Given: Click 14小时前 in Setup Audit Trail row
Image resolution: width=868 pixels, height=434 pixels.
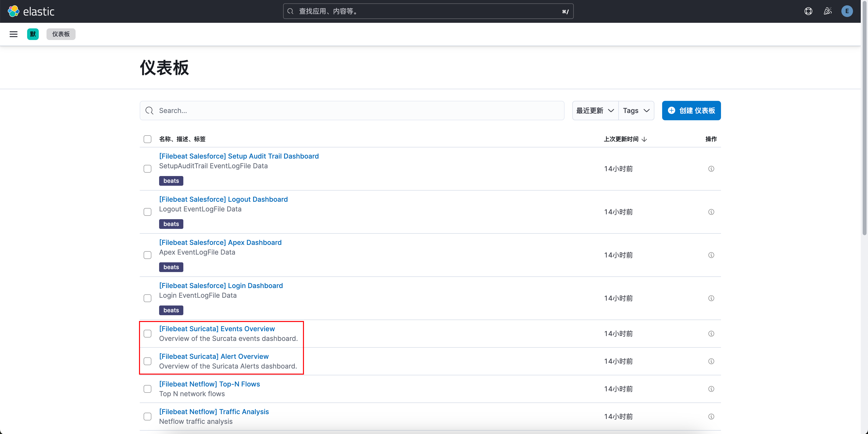Looking at the screenshot, I should 618,169.
